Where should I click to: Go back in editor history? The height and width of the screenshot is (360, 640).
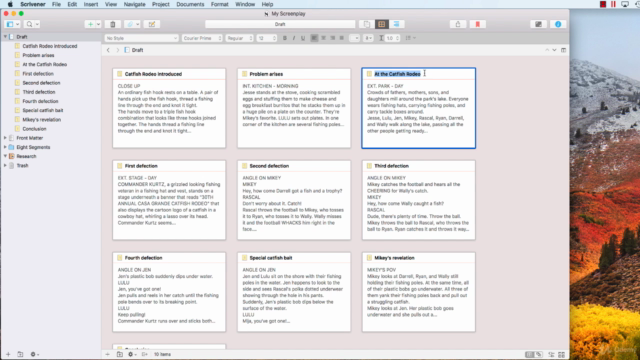[108, 50]
